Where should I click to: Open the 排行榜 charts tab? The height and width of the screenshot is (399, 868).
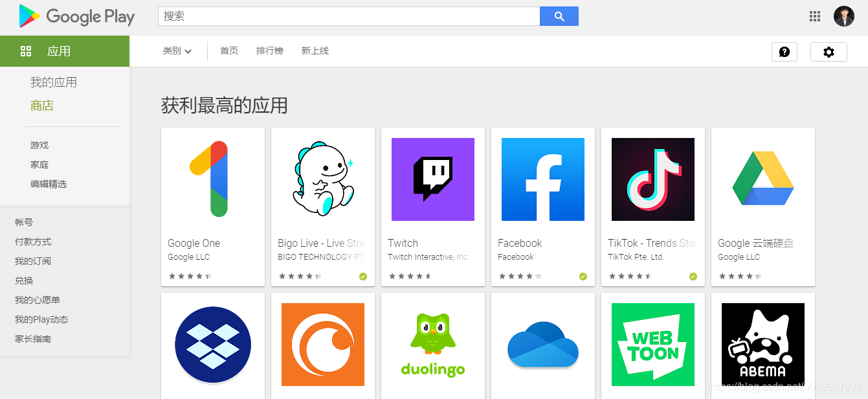[x=270, y=51]
